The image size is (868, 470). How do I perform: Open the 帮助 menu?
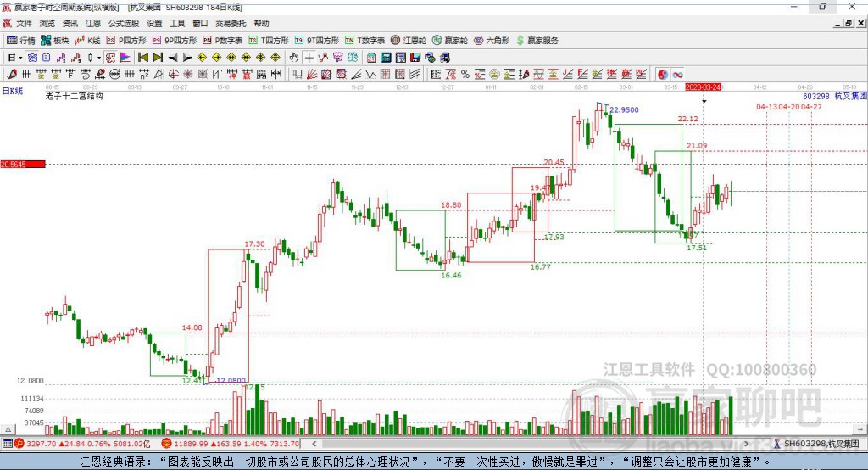[x=261, y=23]
